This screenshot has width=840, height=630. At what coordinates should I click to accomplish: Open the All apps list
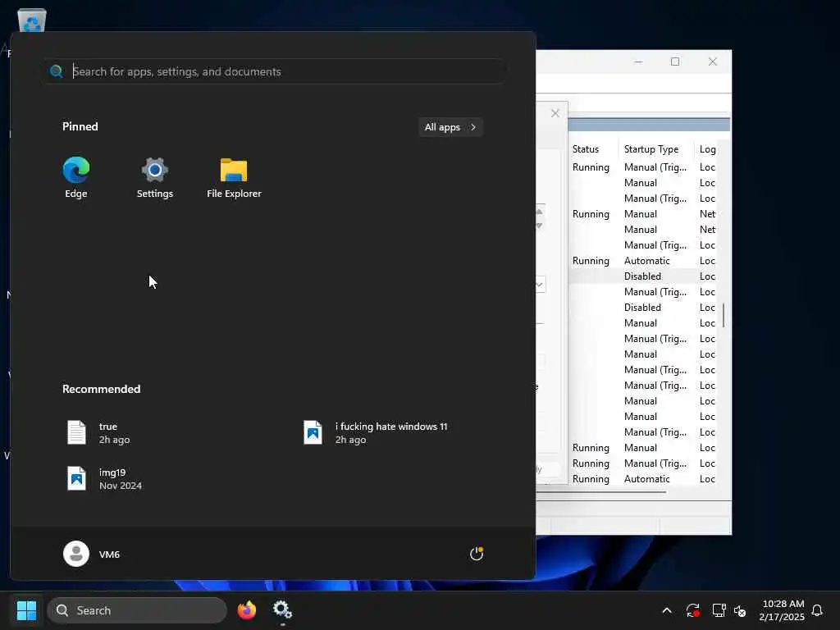450,127
